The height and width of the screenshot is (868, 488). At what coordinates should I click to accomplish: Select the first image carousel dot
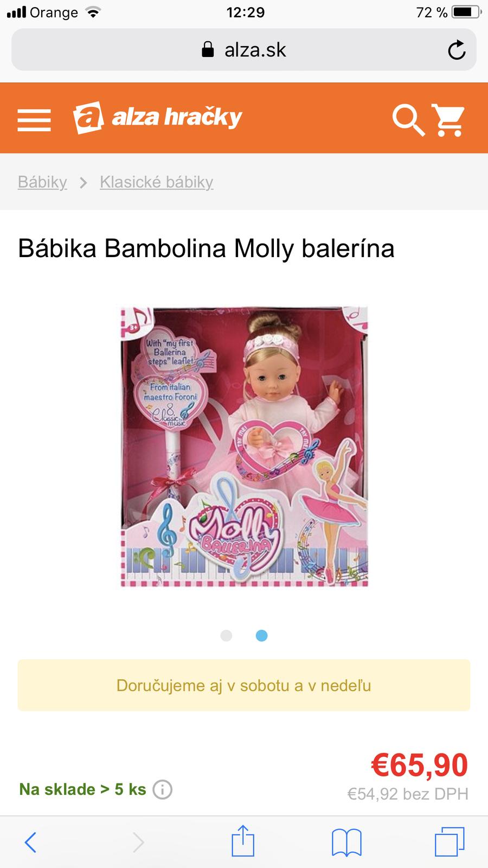pos(227,635)
